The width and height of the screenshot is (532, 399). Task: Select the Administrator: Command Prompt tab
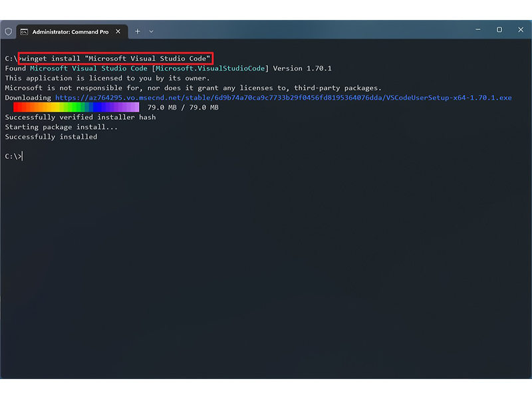click(72, 31)
